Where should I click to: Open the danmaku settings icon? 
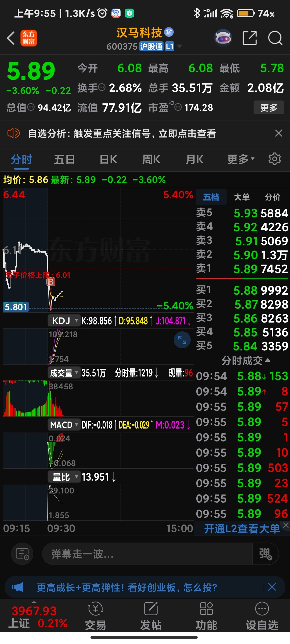(22, 554)
